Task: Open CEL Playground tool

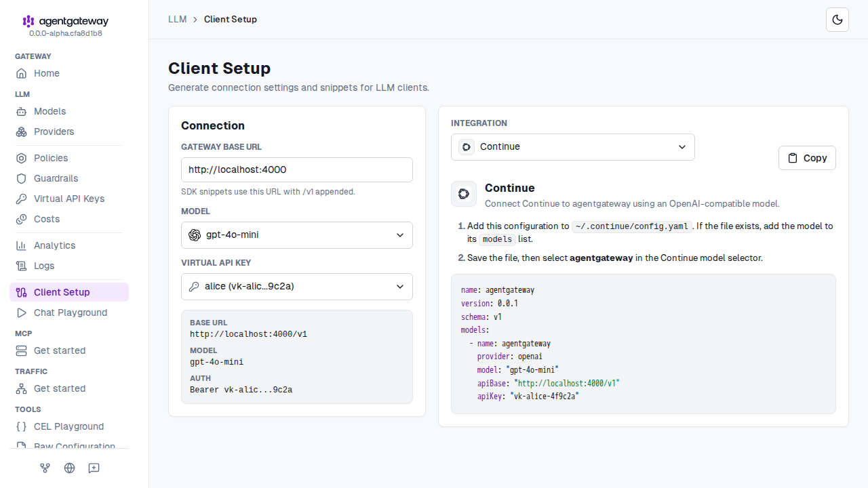Action: pyautogui.click(x=69, y=426)
